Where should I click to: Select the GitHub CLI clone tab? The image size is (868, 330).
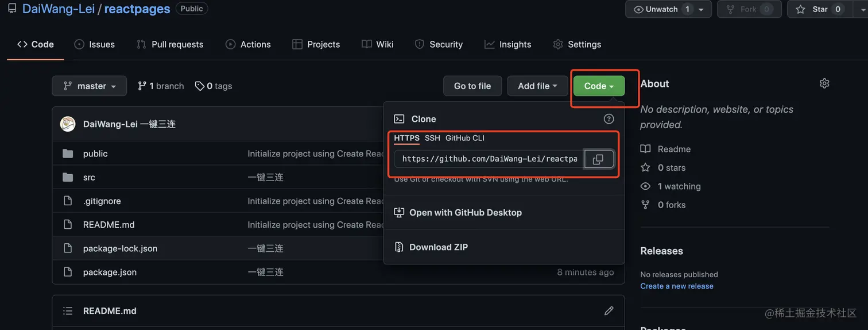pyautogui.click(x=465, y=138)
